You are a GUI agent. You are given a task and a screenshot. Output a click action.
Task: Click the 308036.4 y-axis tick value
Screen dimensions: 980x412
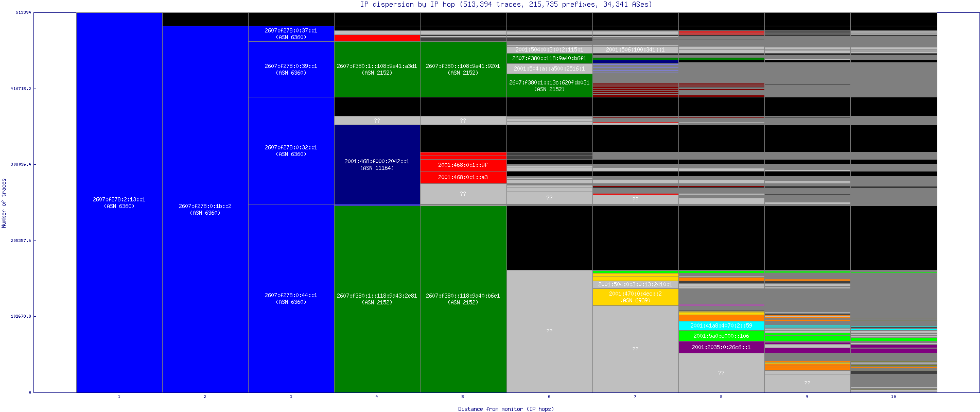(21, 164)
